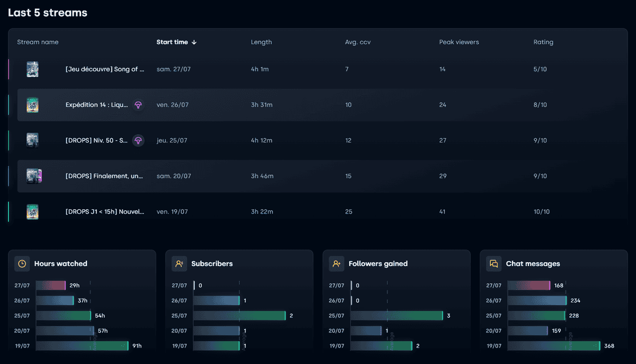
Task: Click the Length column header
Action: pyautogui.click(x=261, y=42)
